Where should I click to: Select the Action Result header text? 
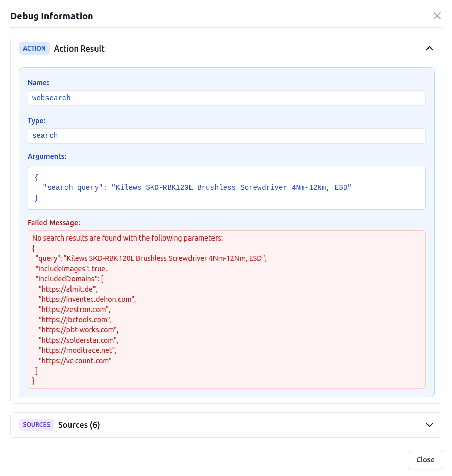tap(79, 48)
